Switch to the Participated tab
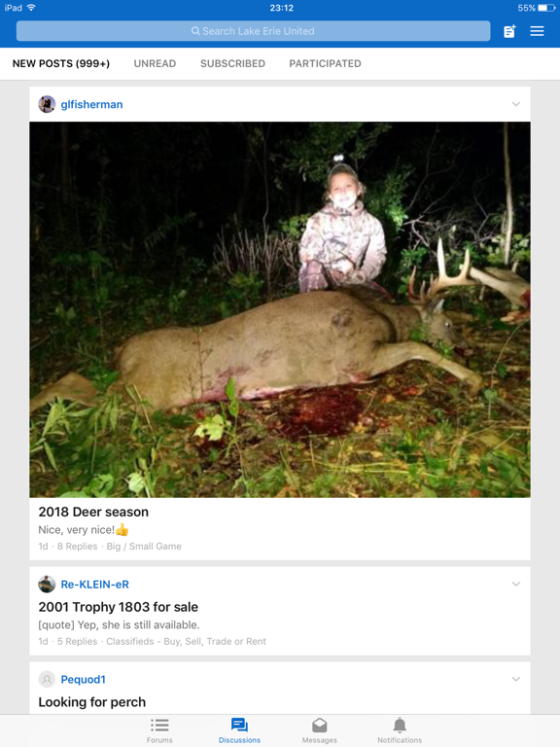 click(x=325, y=63)
